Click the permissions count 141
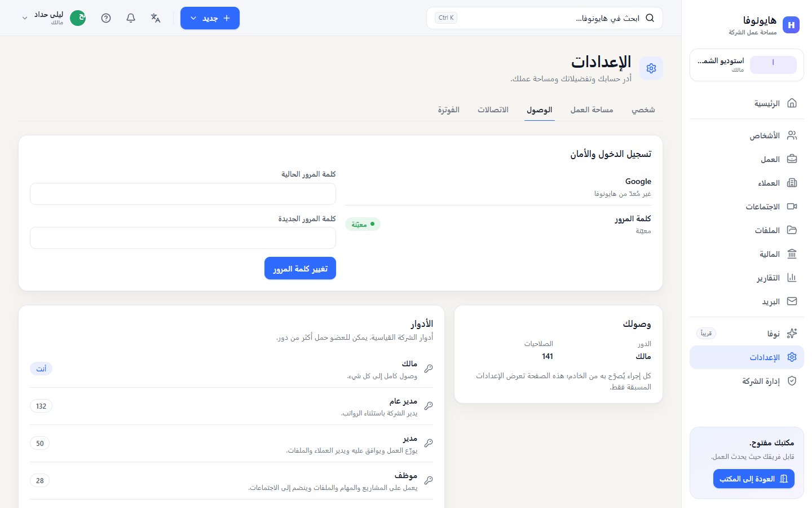 click(x=548, y=356)
